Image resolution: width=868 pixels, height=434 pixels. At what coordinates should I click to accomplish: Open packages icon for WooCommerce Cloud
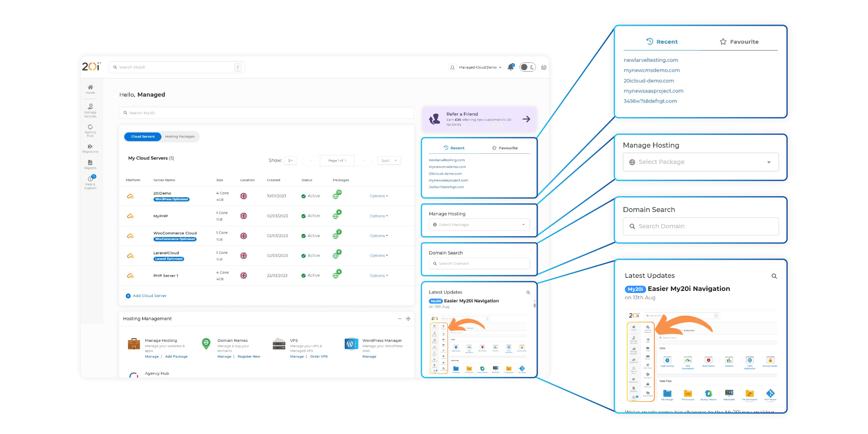(x=337, y=234)
